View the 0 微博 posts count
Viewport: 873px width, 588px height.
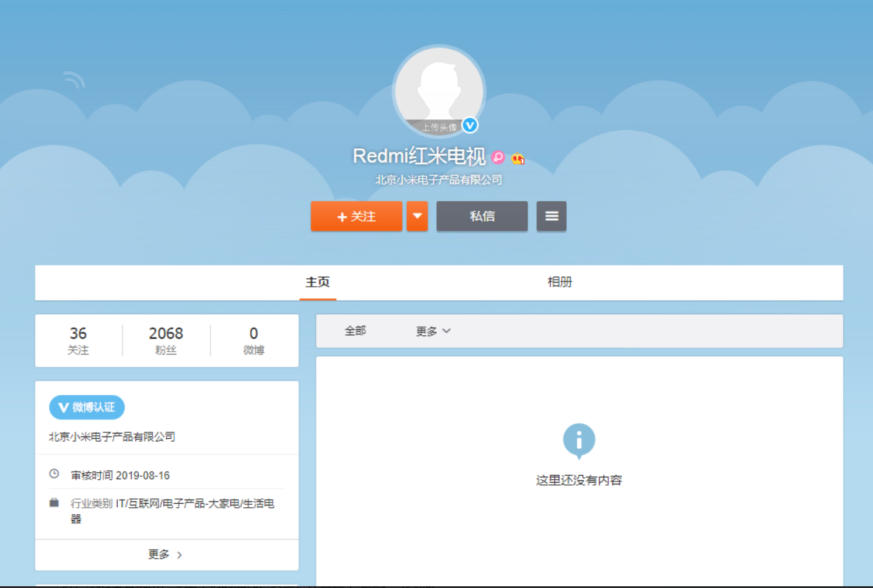tap(254, 341)
